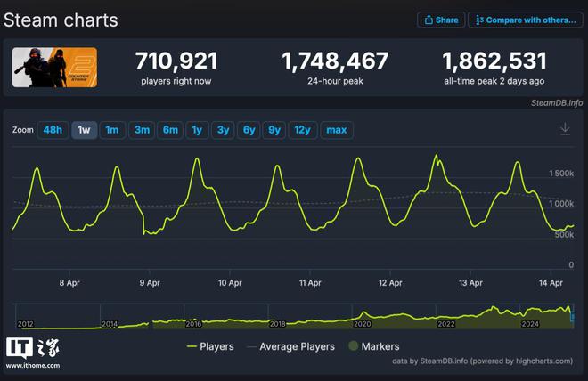Switch zoom to 6m
The image size is (588, 381).
pos(170,130)
